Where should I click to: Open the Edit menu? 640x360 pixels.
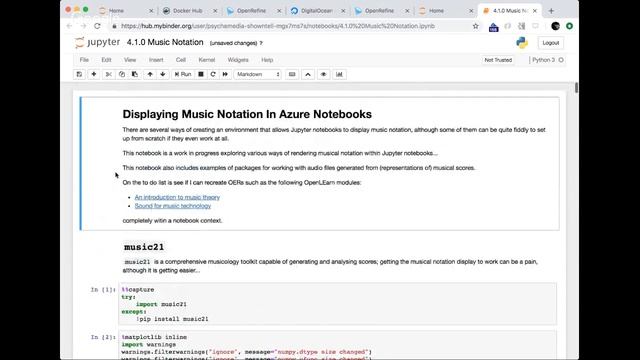pos(107,60)
